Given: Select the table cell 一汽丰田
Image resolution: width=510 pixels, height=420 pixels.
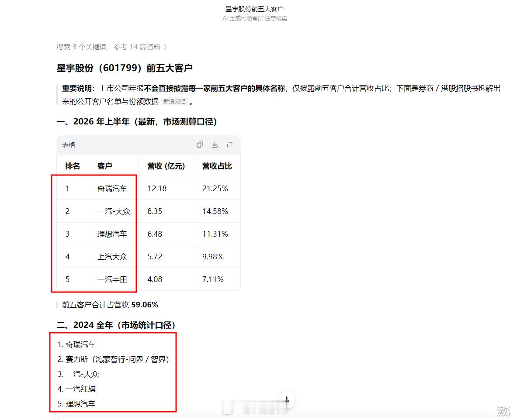Looking at the screenshot, I should point(112,279).
